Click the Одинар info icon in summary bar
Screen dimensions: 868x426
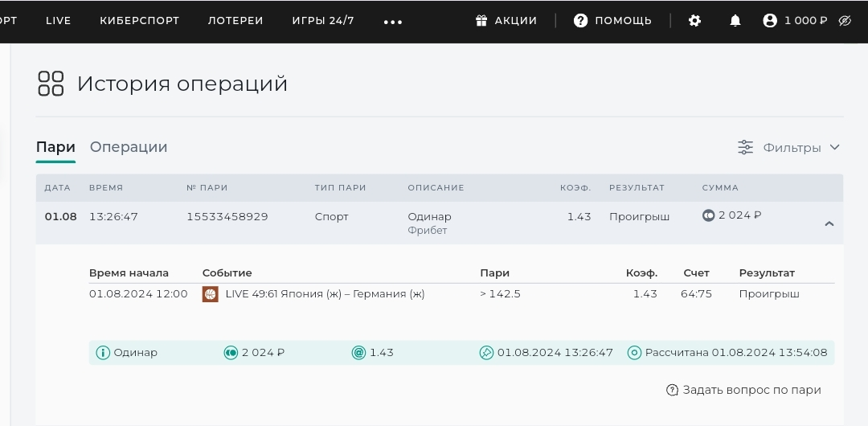click(x=103, y=353)
